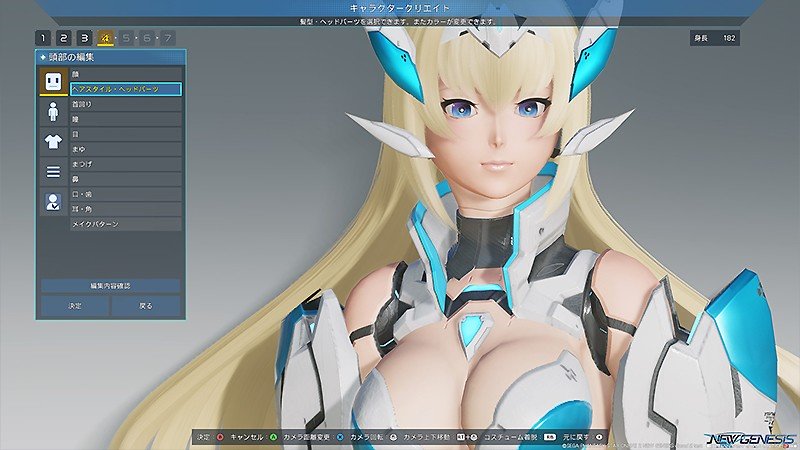The height and width of the screenshot is (450, 800).
Task: Jump to greyed step 5
Action: (x=126, y=38)
